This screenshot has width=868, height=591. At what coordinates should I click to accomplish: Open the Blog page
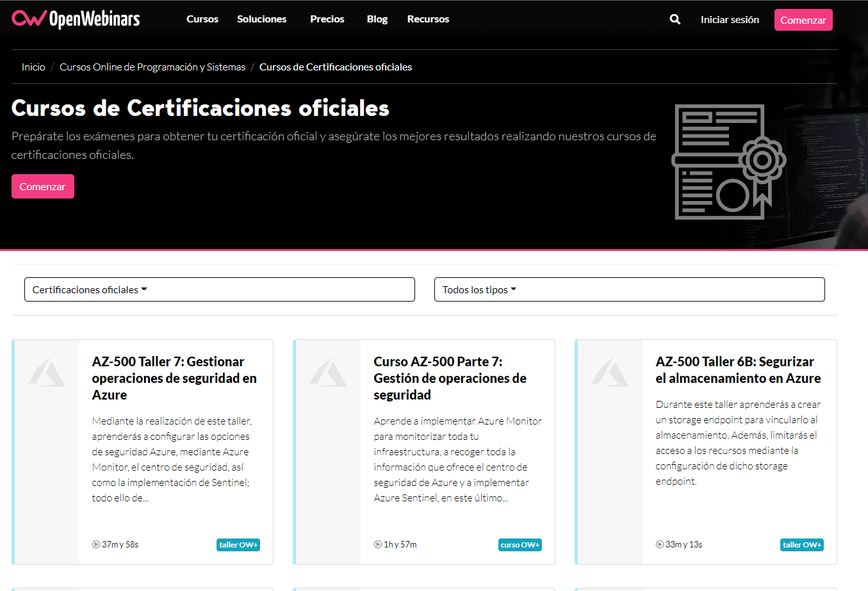tap(377, 19)
